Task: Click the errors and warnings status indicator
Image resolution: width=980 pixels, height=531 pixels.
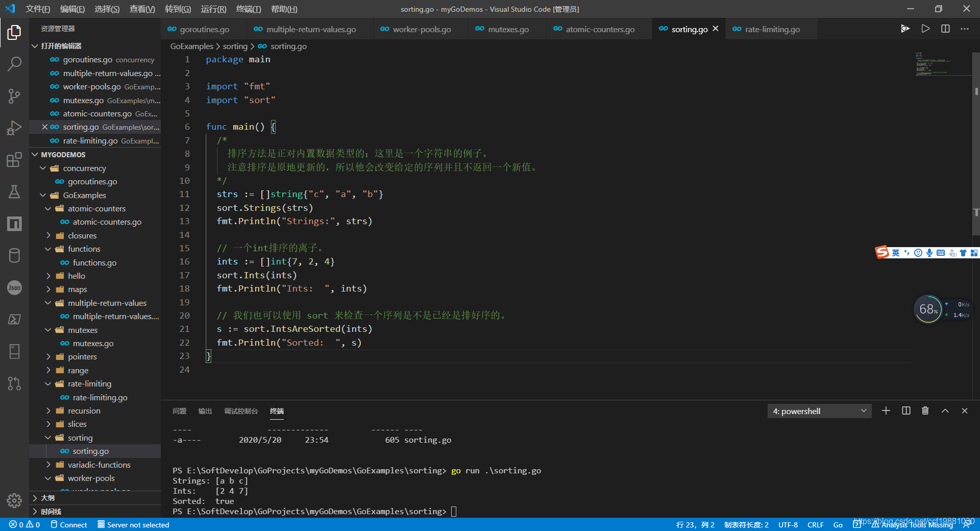Action: [24, 524]
